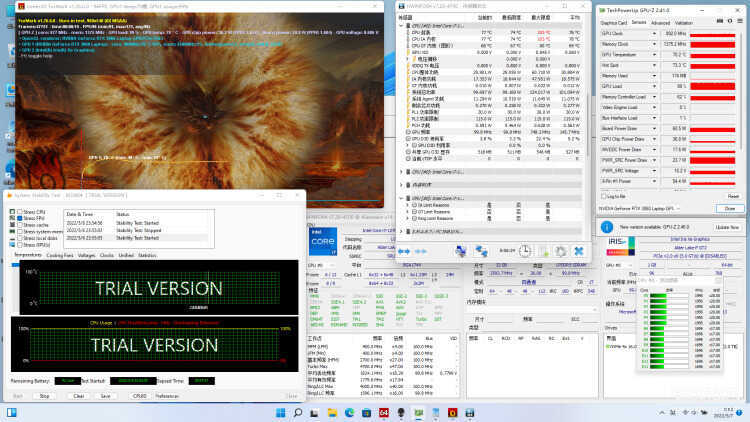The width and height of the screenshot is (750, 422).
Task: Click HWiNFO settings gear icon
Action: coord(561,251)
